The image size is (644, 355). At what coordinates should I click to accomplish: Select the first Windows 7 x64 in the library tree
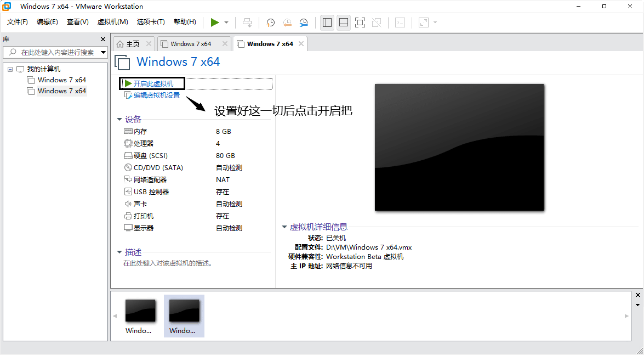(x=61, y=80)
